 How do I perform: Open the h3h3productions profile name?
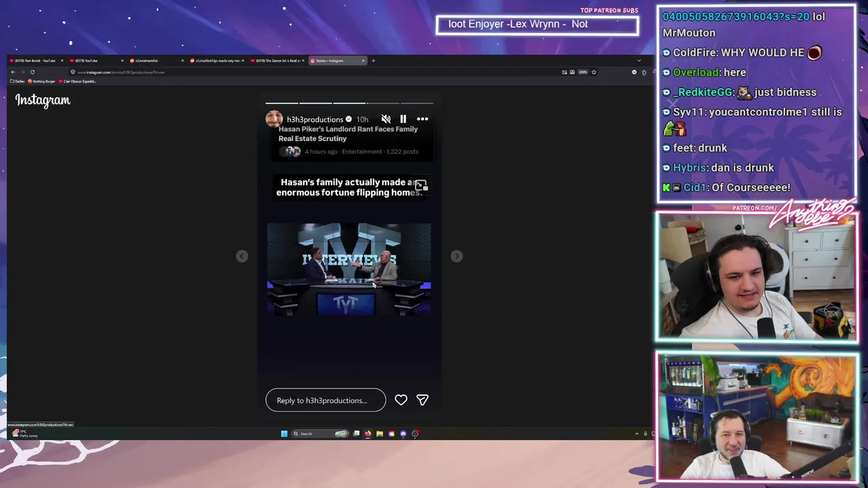coord(315,119)
